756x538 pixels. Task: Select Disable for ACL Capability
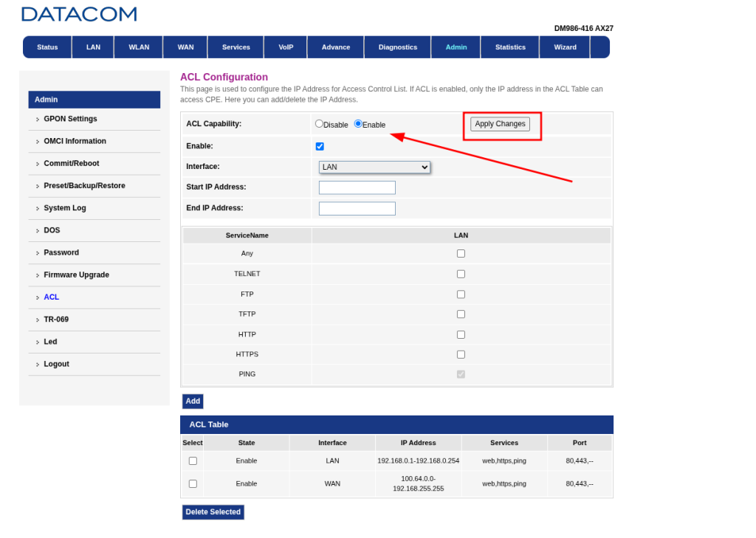coord(319,124)
